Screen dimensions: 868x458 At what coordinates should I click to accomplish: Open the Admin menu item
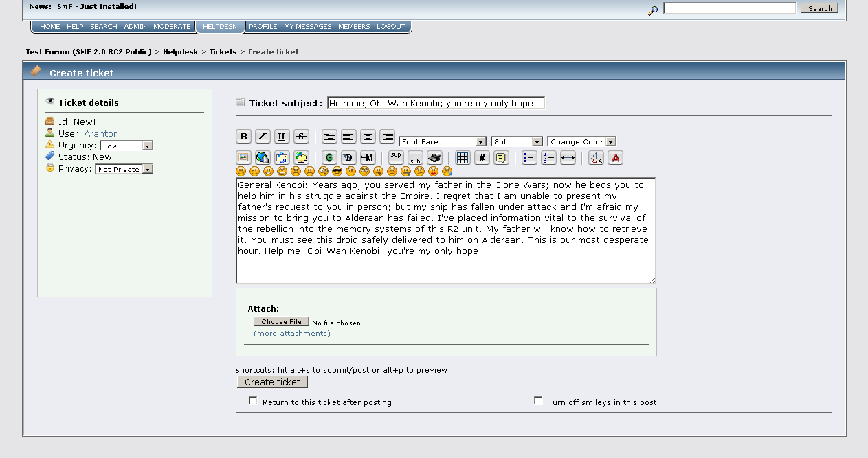pos(135,27)
